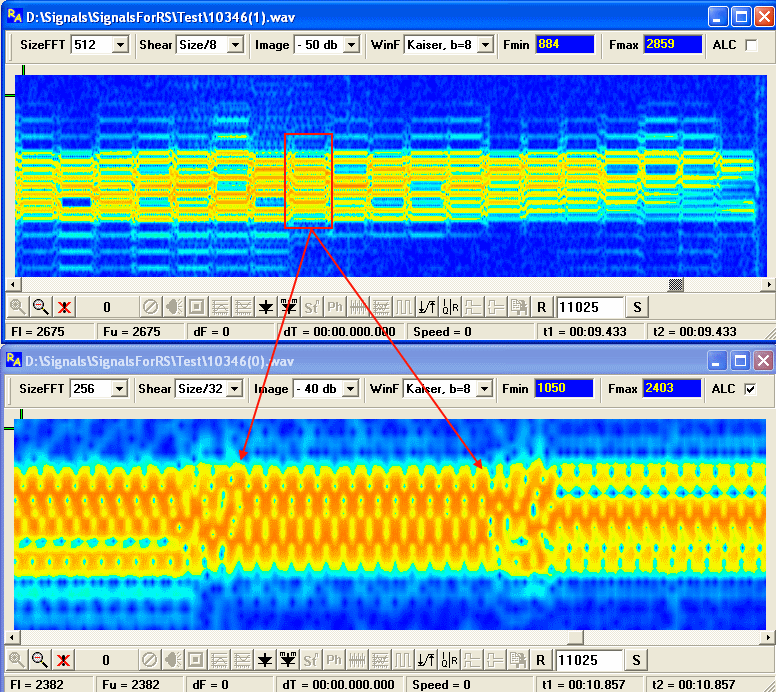776x692 pixels.
Task: Open WinF dropdown in top window
Action: pos(485,45)
